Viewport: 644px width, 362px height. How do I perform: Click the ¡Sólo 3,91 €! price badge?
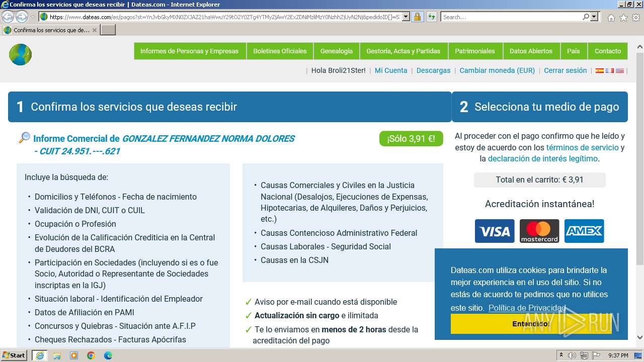coord(411,139)
